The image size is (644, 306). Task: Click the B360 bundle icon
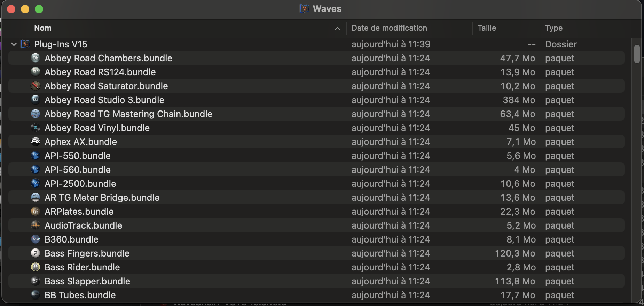tap(36, 239)
